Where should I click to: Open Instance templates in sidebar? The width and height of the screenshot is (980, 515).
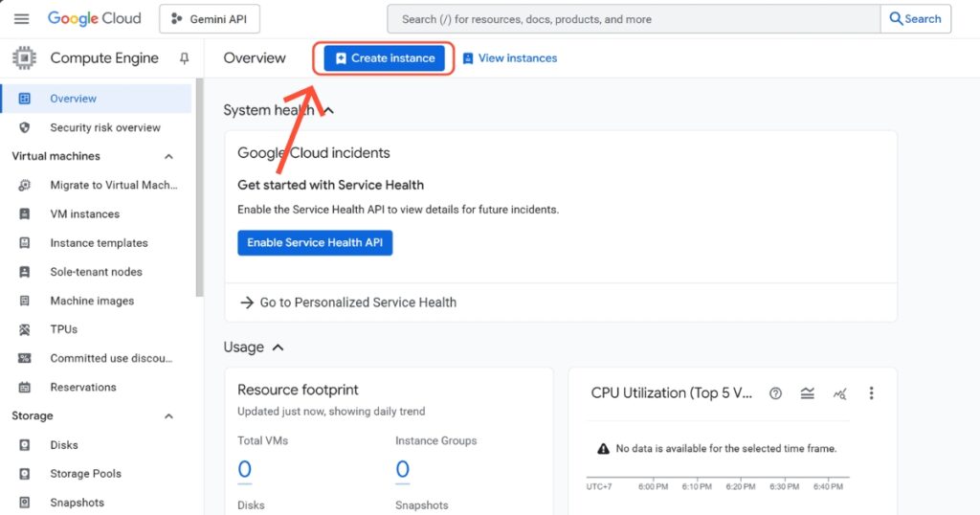coord(99,243)
